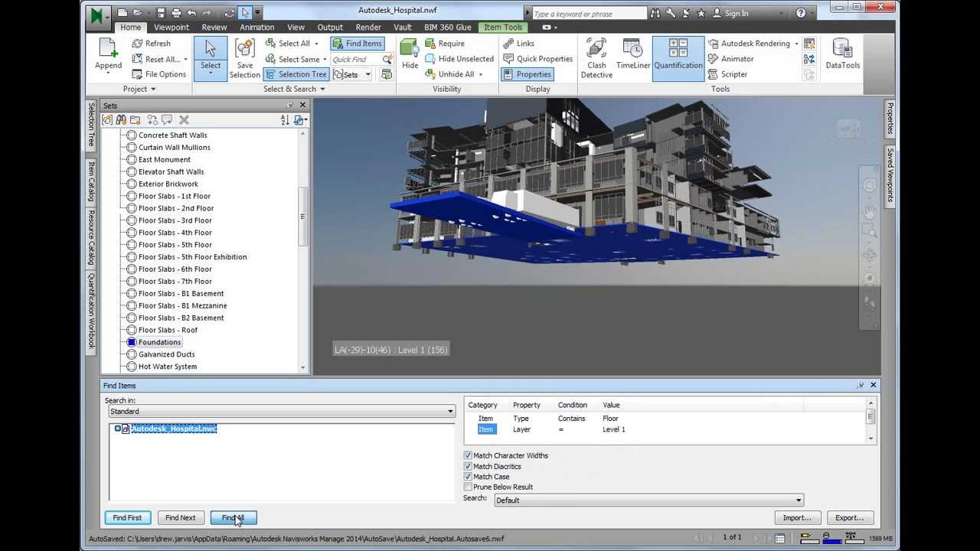Expand the Autodesk_Hospital.nwc tree node
The image size is (980, 551).
(117, 429)
